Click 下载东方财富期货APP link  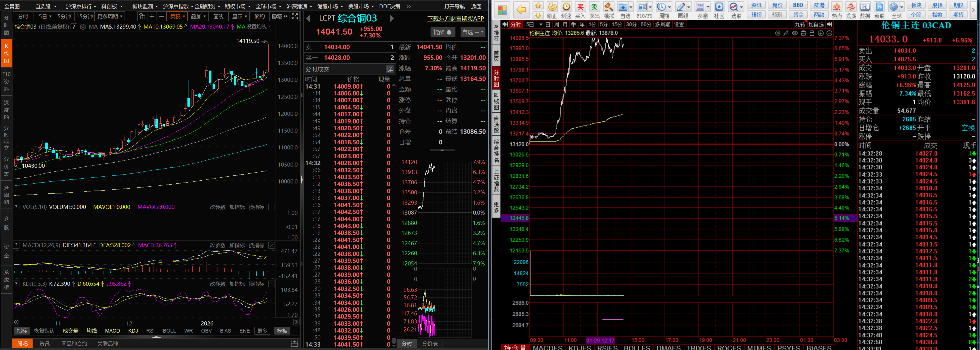[455, 18]
